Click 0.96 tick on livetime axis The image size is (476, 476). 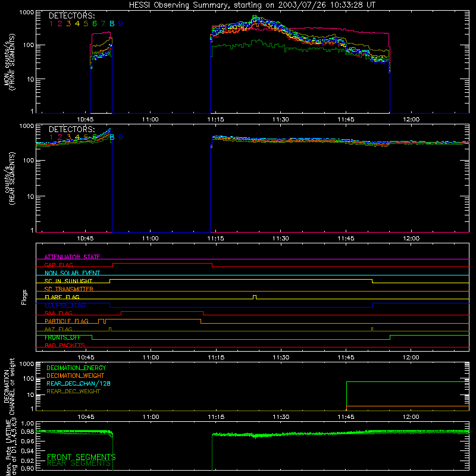27,441
